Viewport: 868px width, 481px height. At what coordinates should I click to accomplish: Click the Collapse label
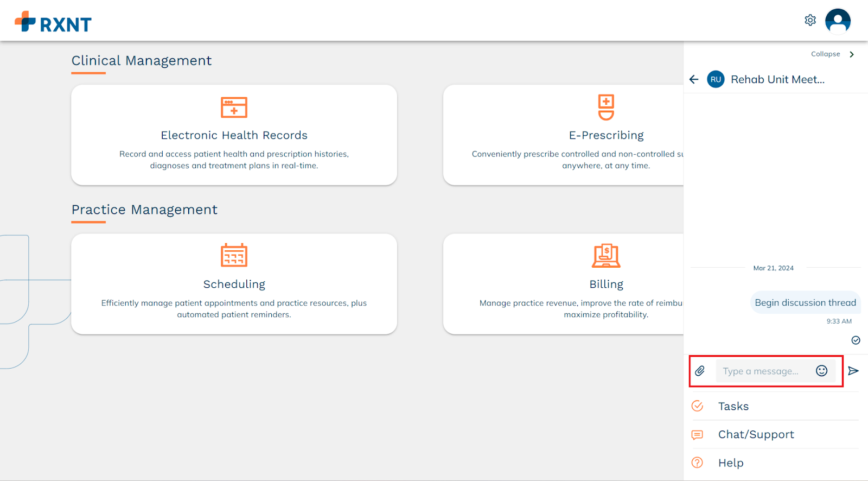click(x=825, y=54)
